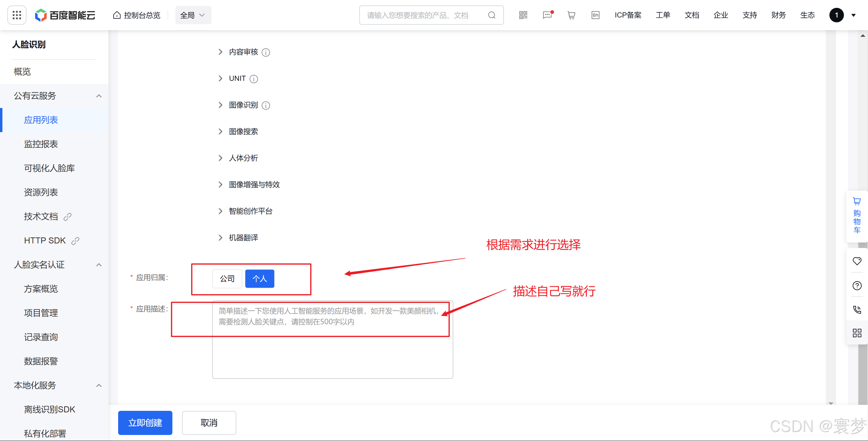Expand the 图像搜索 category
Image resolution: width=868 pixels, height=441 pixels.
pyautogui.click(x=220, y=132)
